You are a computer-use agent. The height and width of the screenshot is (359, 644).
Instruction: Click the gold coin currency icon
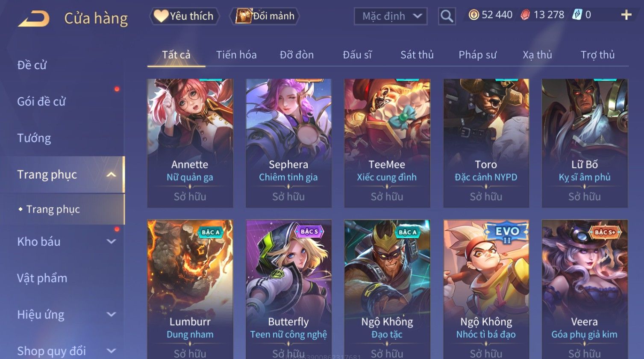pos(473,15)
